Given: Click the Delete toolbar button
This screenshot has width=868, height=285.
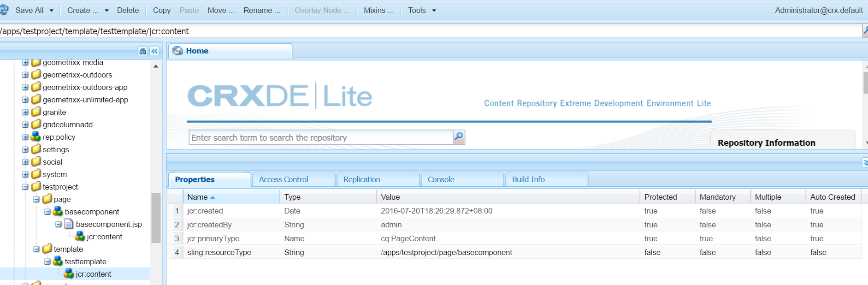Looking at the screenshot, I should [128, 10].
